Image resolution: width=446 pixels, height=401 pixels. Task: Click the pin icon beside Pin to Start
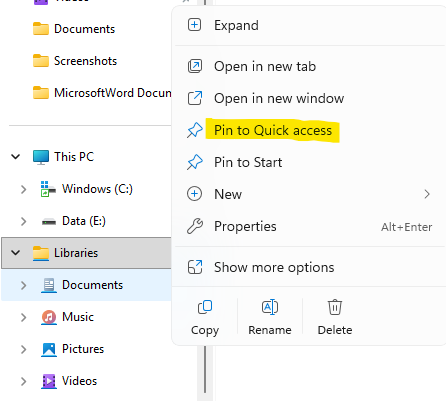pyautogui.click(x=195, y=162)
